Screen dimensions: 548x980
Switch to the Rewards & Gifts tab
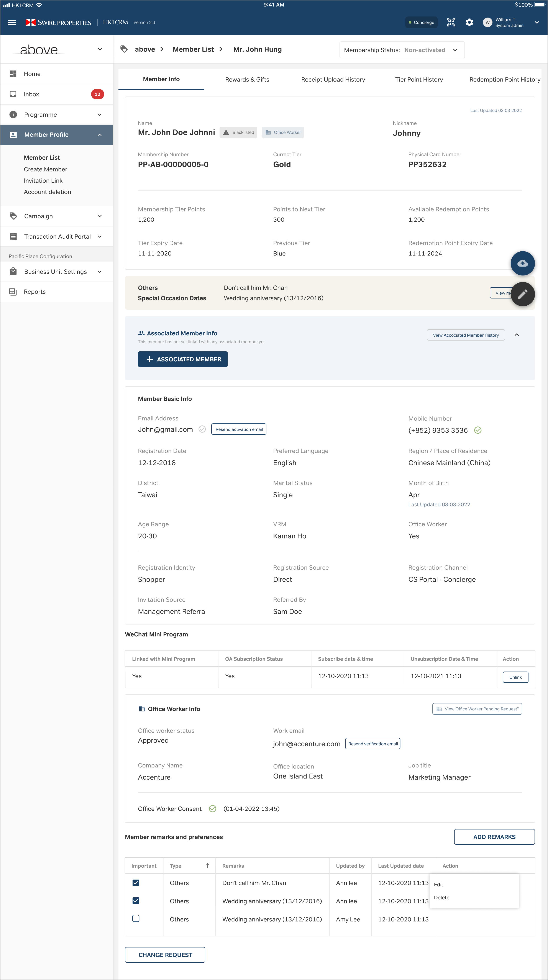pos(247,80)
